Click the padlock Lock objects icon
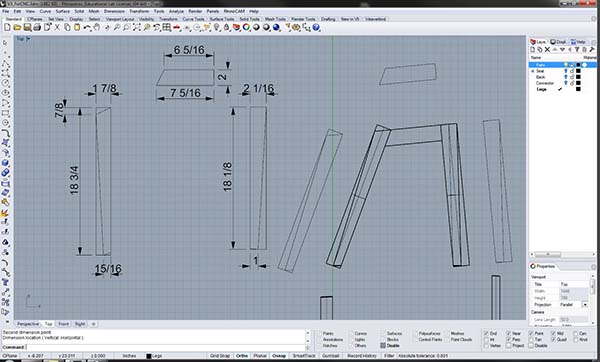The image size is (600, 362). pyautogui.click(x=227, y=28)
